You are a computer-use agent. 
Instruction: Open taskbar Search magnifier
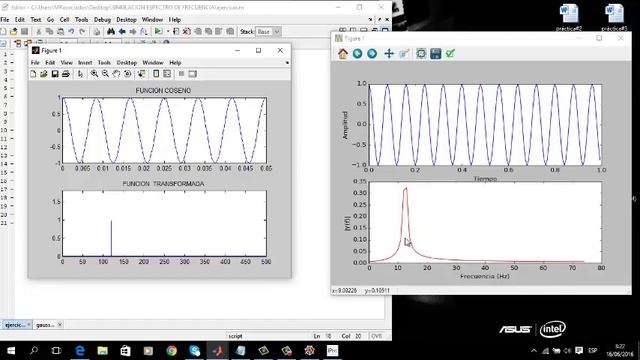[x=34, y=351]
